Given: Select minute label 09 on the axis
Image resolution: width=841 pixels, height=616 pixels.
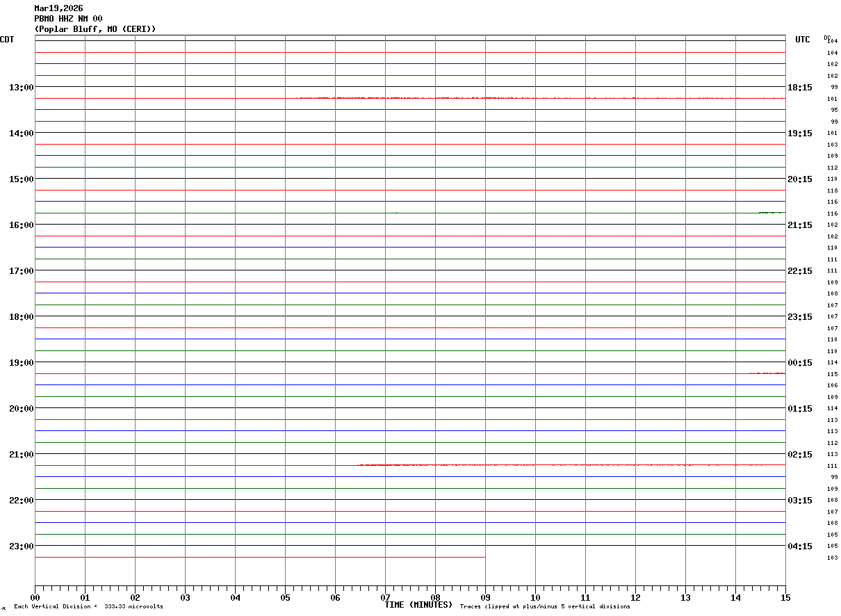Looking at the screenshot, I should coord(485,598).
